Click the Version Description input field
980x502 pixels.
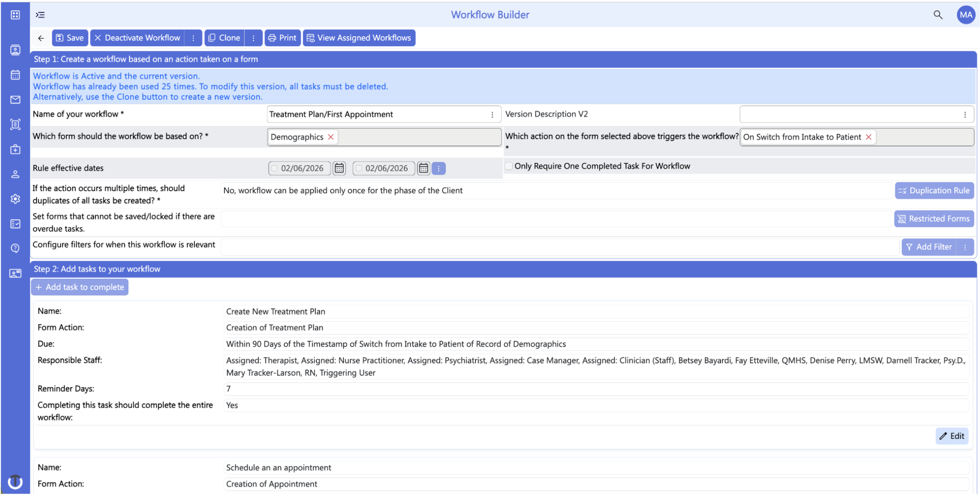tap(856, 114)
